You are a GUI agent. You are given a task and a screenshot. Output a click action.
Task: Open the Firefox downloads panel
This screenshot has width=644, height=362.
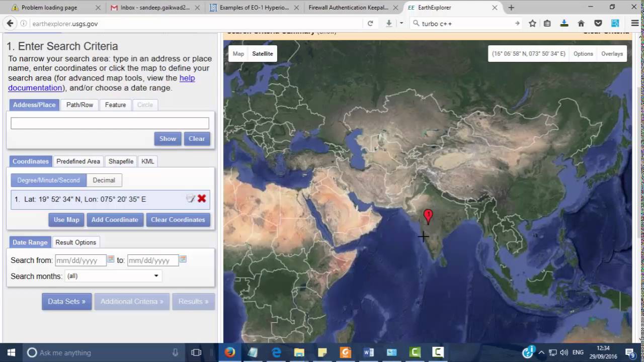coord(564,23)
